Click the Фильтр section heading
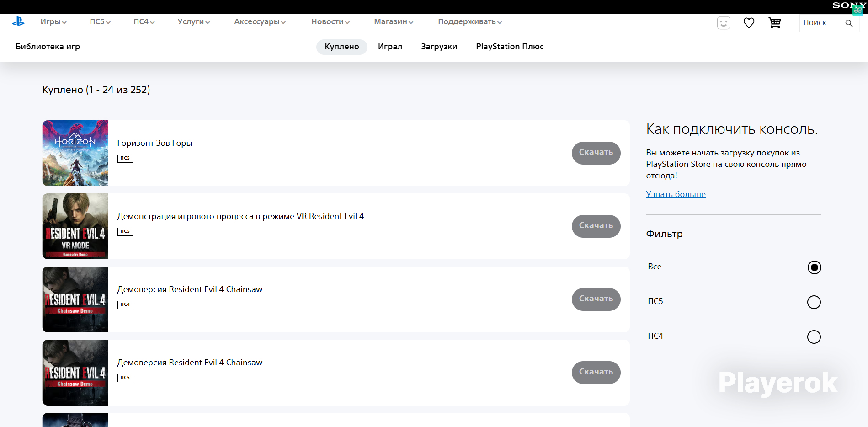The height and width of the screenshot is (427, 868). click(664, 234)
